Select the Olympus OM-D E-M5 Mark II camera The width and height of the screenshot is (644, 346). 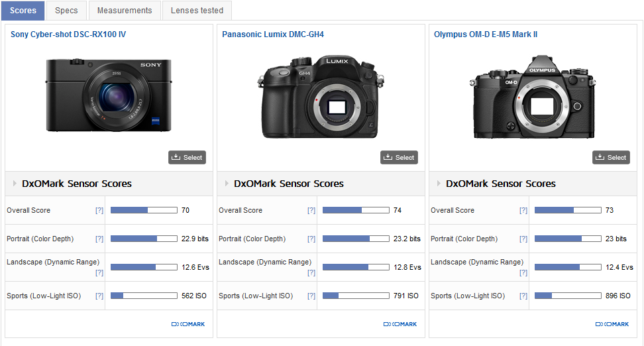611,157
